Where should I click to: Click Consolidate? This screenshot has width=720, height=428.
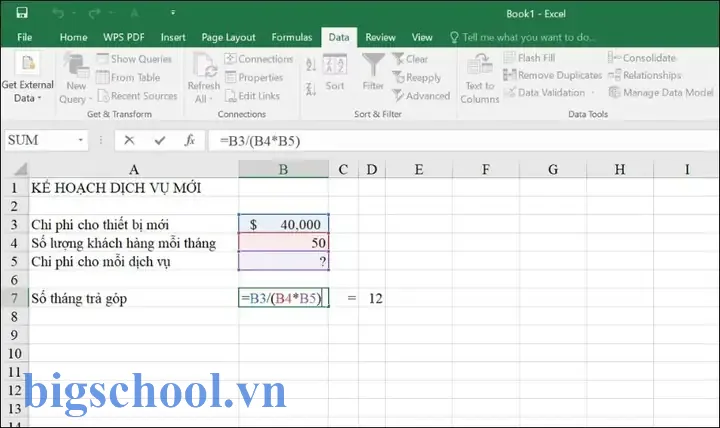(x=642, y=58)
